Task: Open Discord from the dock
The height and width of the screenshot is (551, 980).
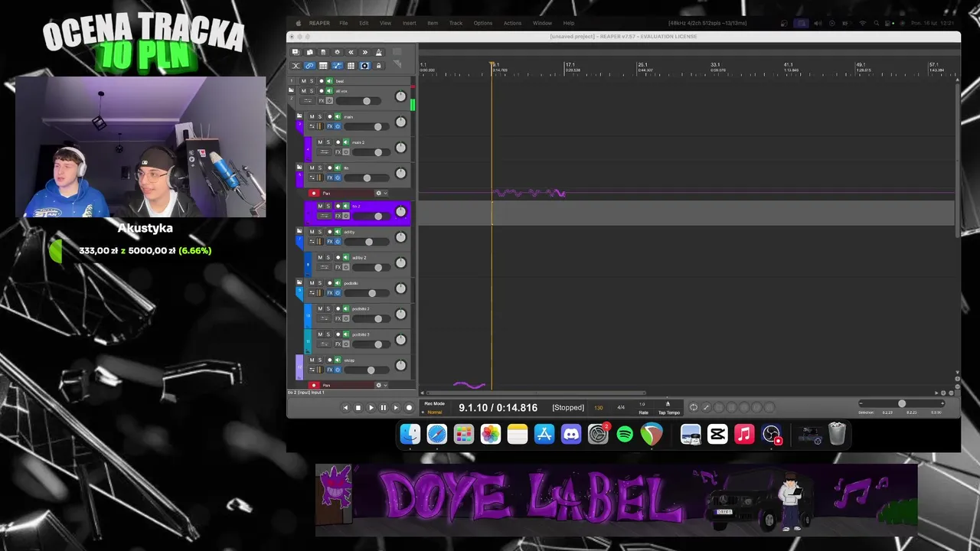Action: coord(571,435)
